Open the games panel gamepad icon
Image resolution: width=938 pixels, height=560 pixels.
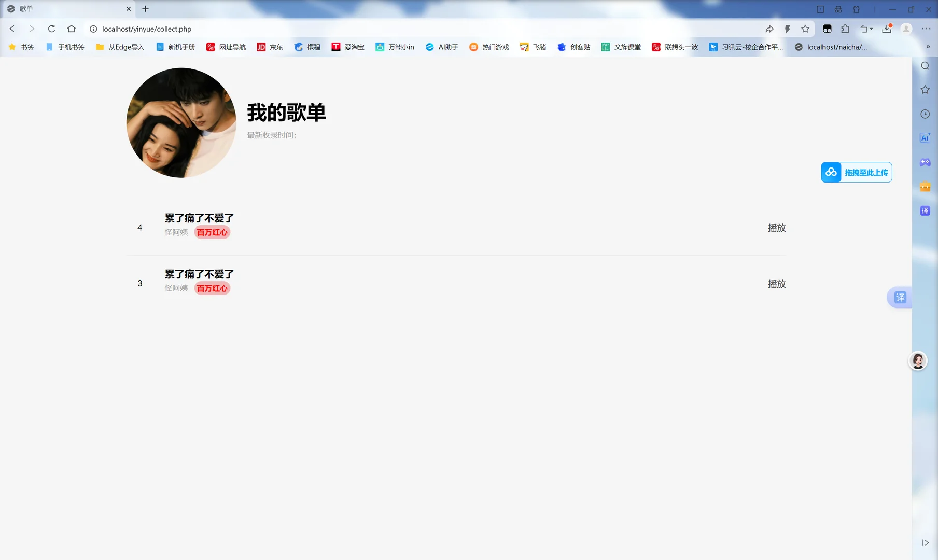tap(925, 162)
